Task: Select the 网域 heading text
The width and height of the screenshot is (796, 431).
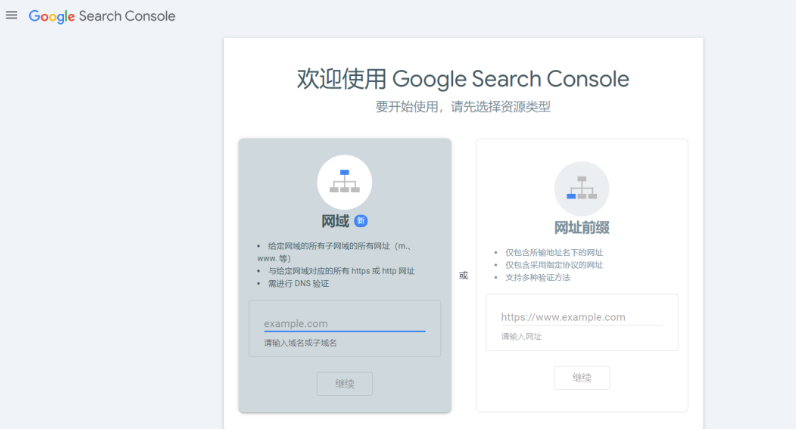Action: 335,221
